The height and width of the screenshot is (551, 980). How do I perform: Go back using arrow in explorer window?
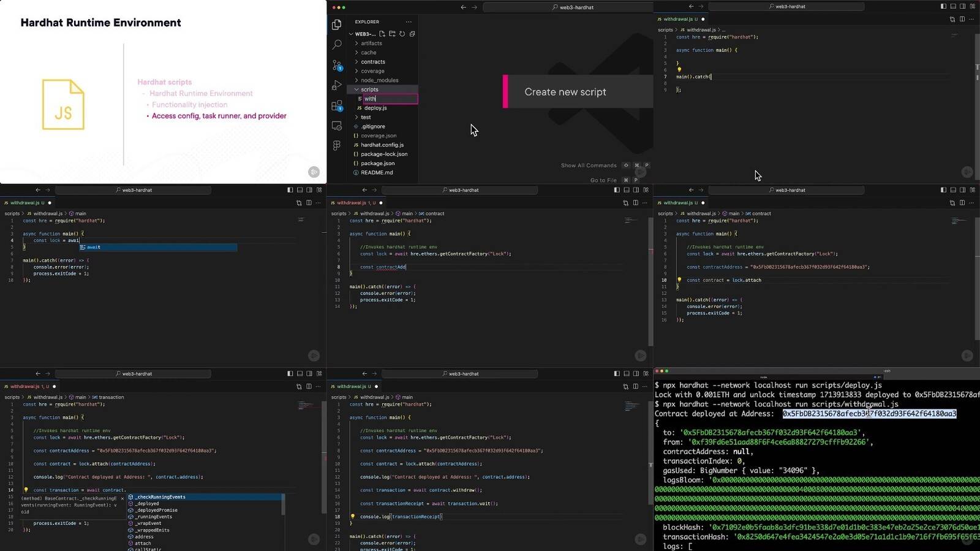(x=463, y=7)
